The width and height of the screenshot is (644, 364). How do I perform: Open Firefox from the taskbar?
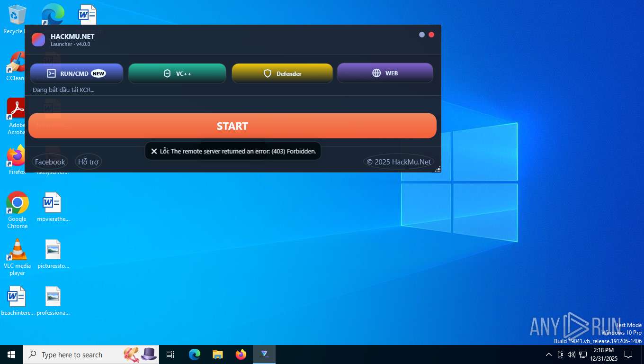pos(241,355)
